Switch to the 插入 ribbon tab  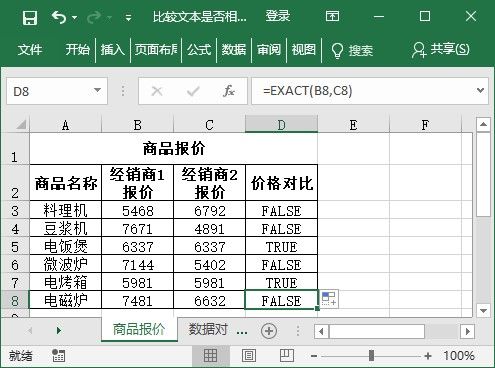(x=113, y=50)
